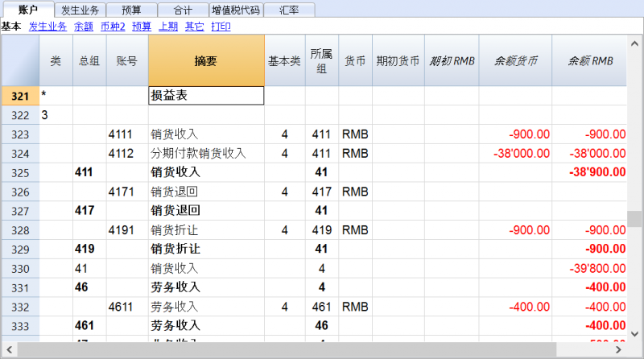This screenshot has height=359, width=644.
Task: Open the 预算 tab
Action: pos(131,10)
